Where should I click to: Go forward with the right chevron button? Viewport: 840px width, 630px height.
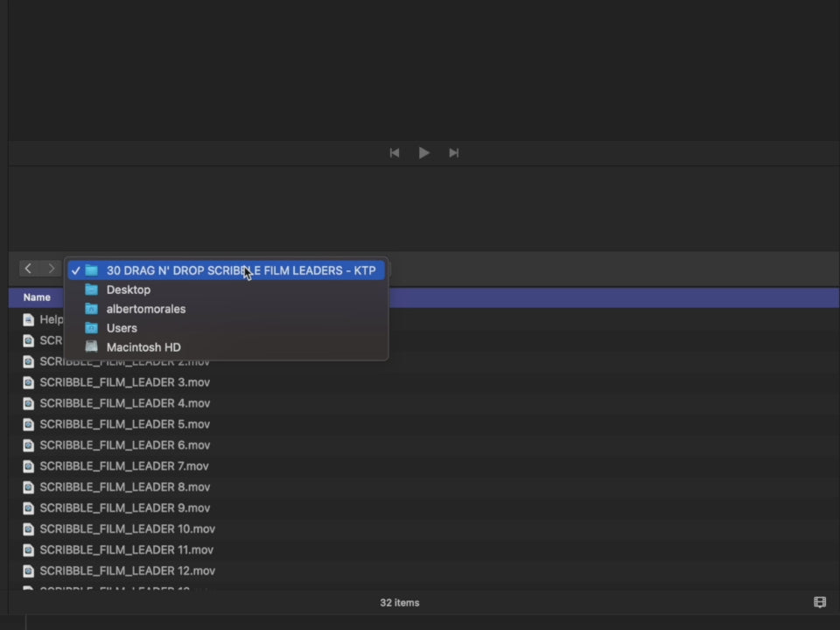pos(51,269)
